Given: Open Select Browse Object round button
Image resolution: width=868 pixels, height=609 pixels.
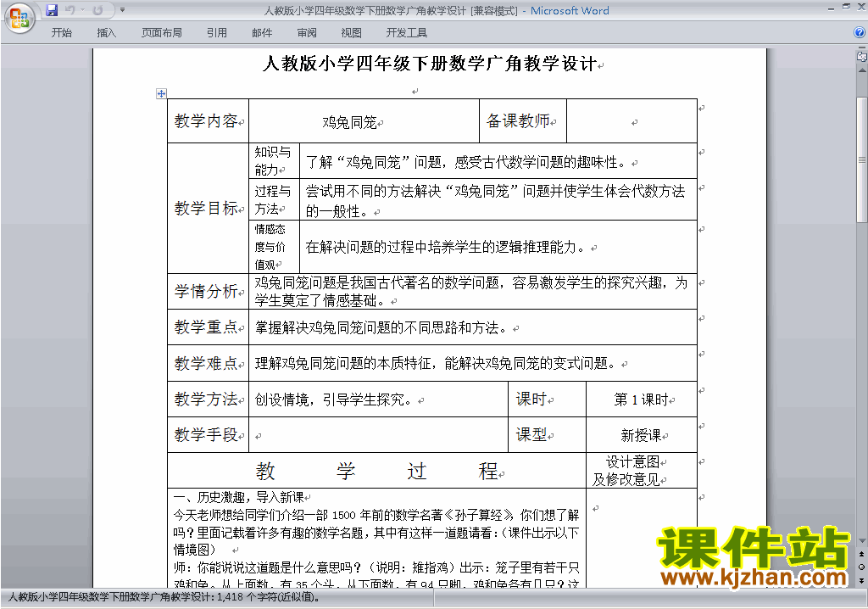Looking at the screenshot, I should click(x=861, y=567).
